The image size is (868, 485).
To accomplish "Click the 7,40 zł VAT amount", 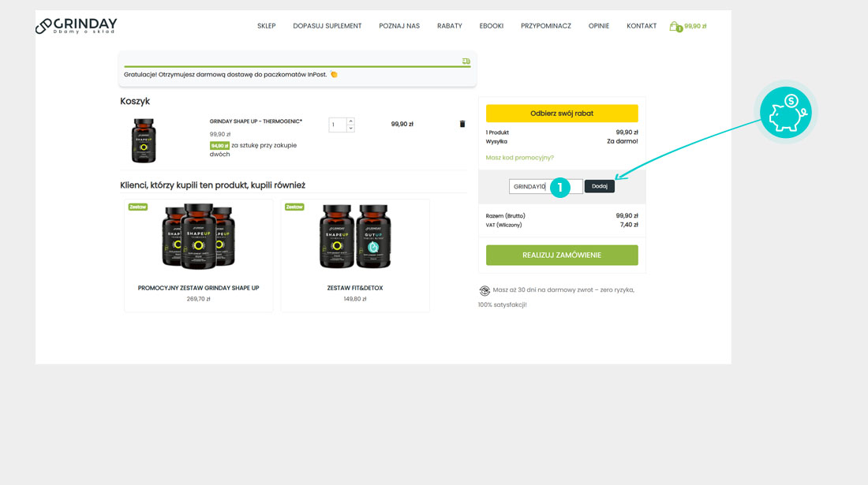I will coord(629,225).
